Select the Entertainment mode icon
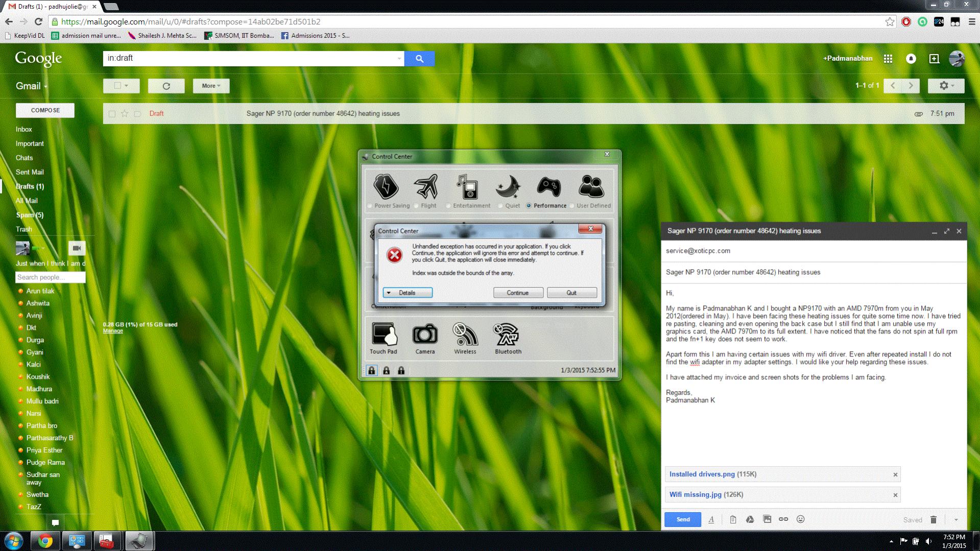The height and width of the screenshot is (551, 980). [x=467, y=186]
